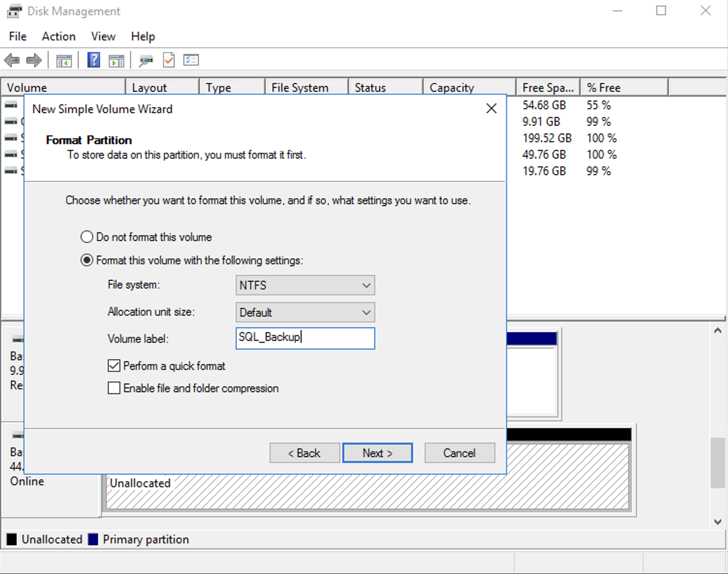Click the Back button in the wizard

(x=304, y=453)
